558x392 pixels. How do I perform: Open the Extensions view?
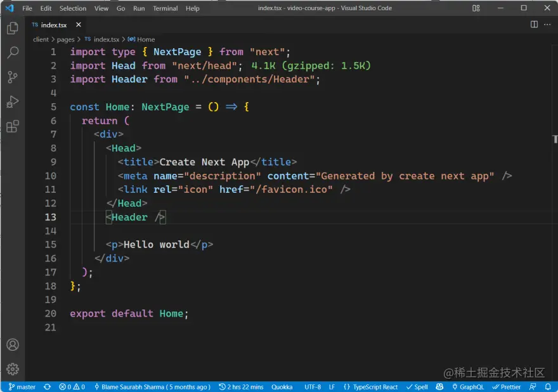click(x=13, y=126)
